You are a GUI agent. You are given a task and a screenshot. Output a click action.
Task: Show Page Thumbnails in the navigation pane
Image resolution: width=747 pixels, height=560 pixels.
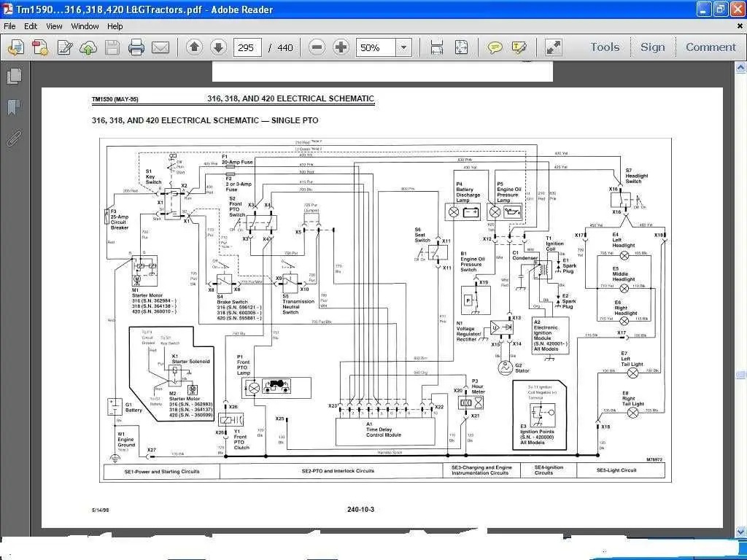pyautogui.click(x=15, y=76)
